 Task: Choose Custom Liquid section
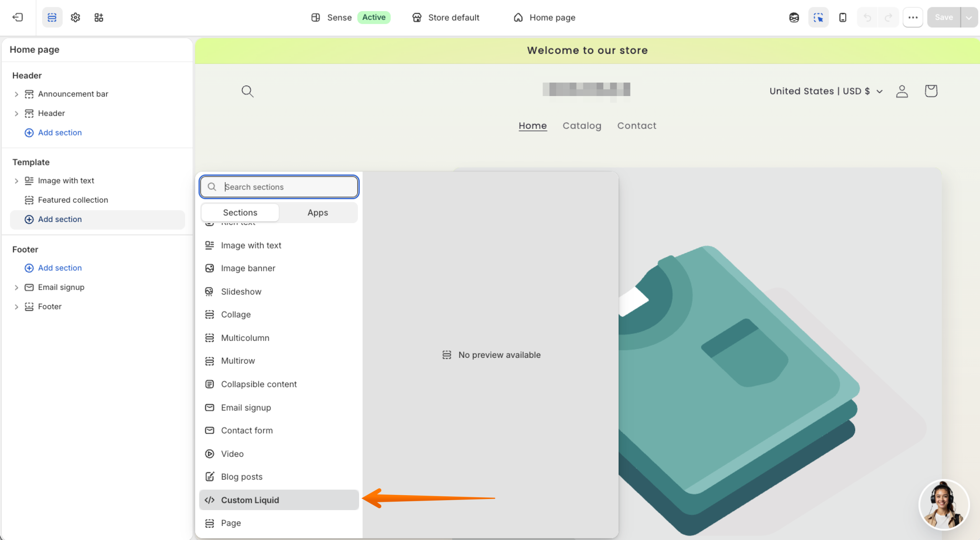pyautogui.click(x=279, y=500)
